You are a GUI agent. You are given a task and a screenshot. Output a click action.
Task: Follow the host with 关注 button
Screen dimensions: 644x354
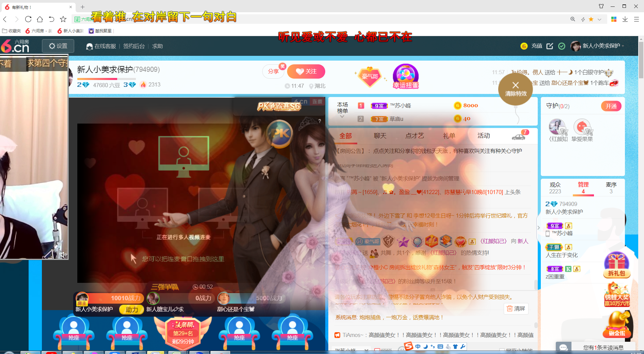[306, 71]
